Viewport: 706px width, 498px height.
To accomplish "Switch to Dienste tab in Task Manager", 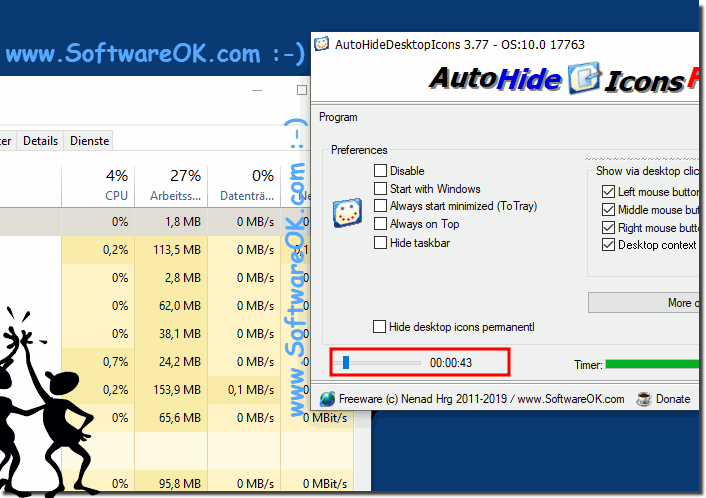I will [x=89, y=141].
